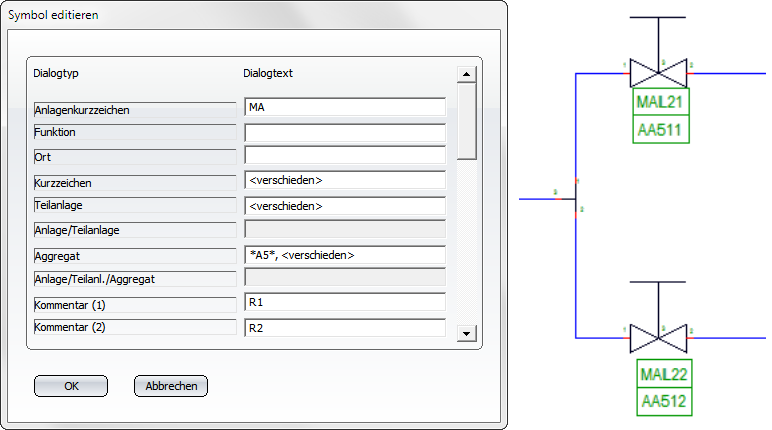The image size is (772, 430).
Task: Click the MAL22 label box
Action: pyautogui.click(x=664, y=374)
